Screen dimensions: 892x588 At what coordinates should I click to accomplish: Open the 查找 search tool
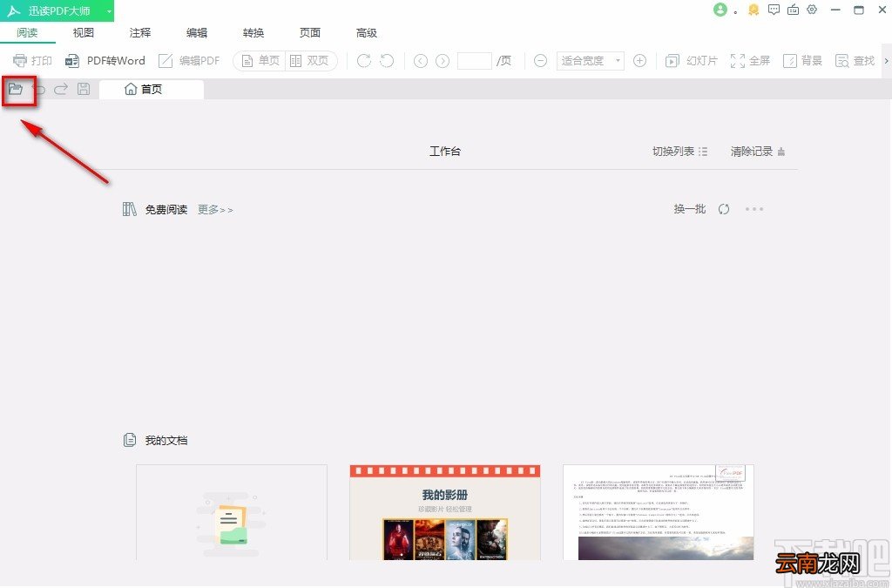tap(855, 60)
